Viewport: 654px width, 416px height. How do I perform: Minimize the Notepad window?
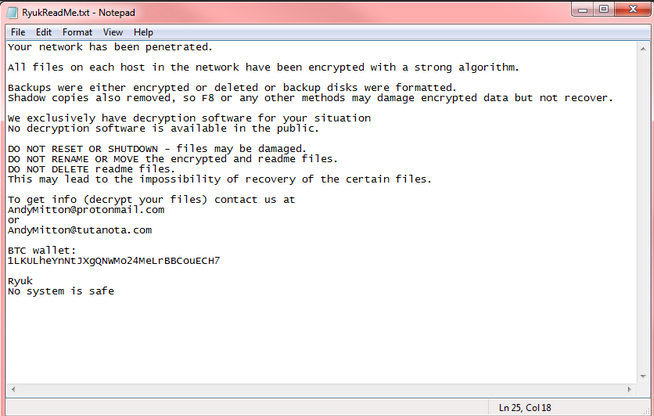coord(583,10)
